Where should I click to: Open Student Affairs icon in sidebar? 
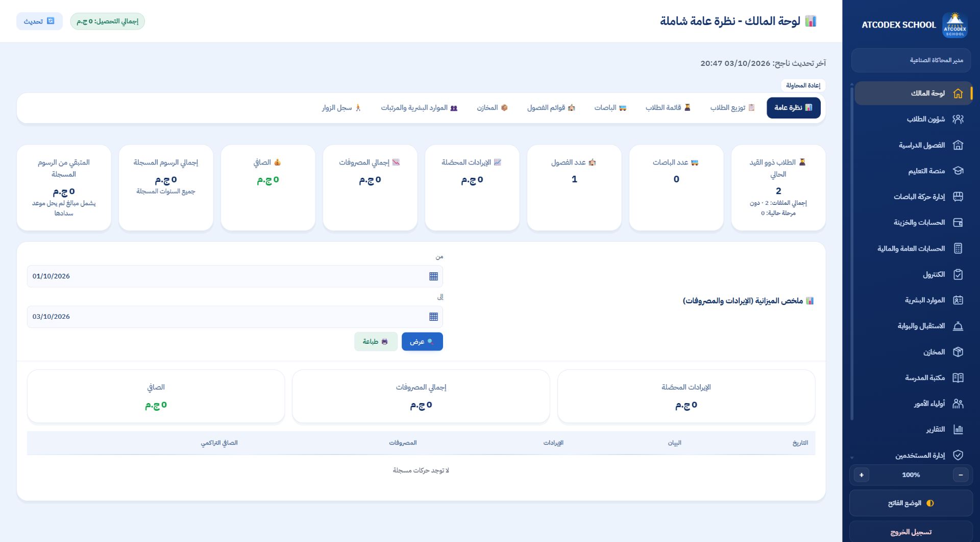pos(958,119)
